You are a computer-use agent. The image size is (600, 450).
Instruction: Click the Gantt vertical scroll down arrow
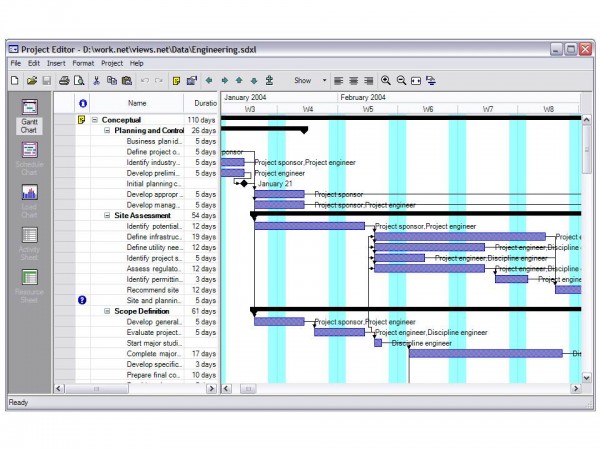pos(587,378)
